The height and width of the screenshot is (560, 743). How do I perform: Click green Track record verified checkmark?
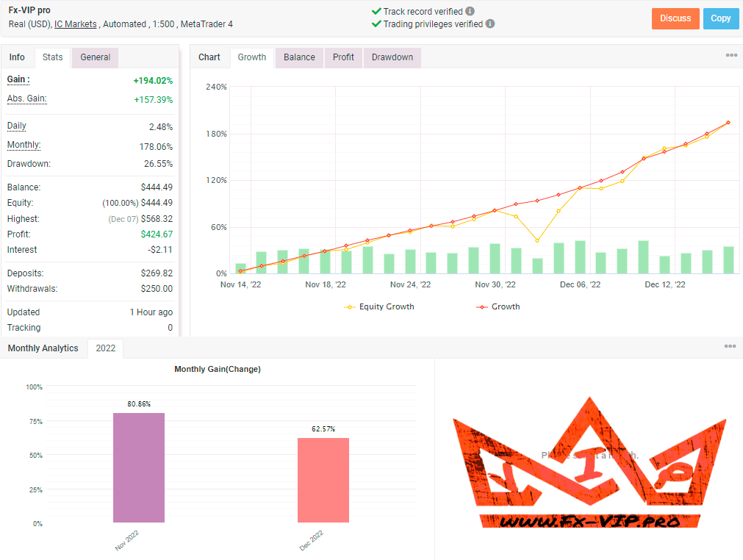[x=376, y=12]
